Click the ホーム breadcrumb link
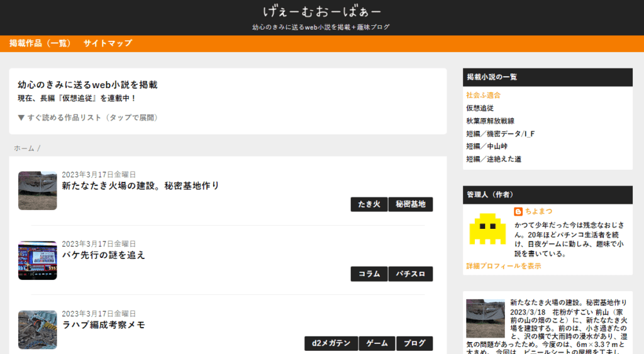 pos(24,148)
